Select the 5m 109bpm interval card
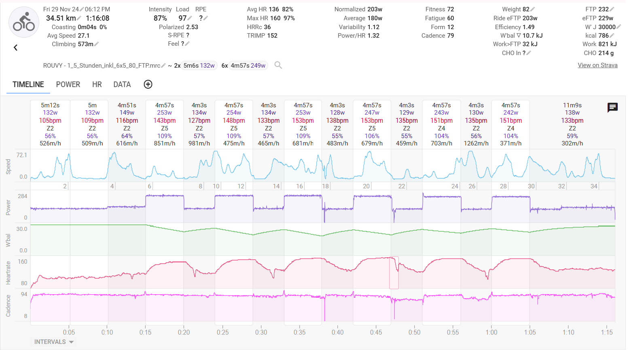The height and width of the screenshot is (350, 644). (x=89, y=124)
